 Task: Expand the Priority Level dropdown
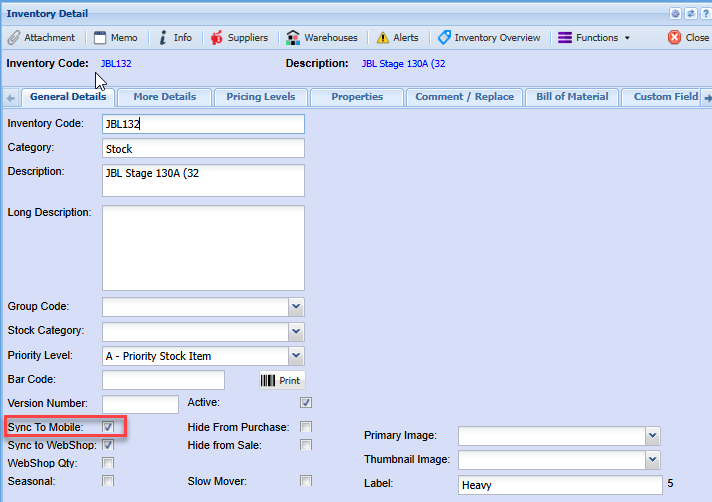pos(296,356)
